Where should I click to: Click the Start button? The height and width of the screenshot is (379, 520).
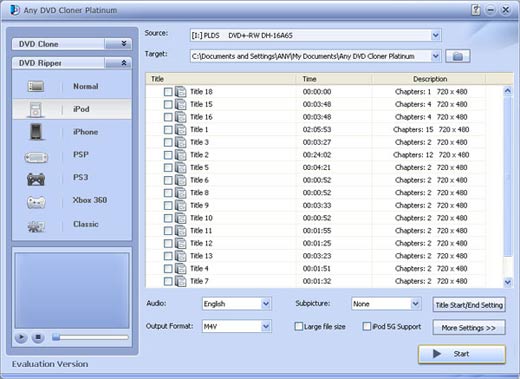tap(462, 354)
